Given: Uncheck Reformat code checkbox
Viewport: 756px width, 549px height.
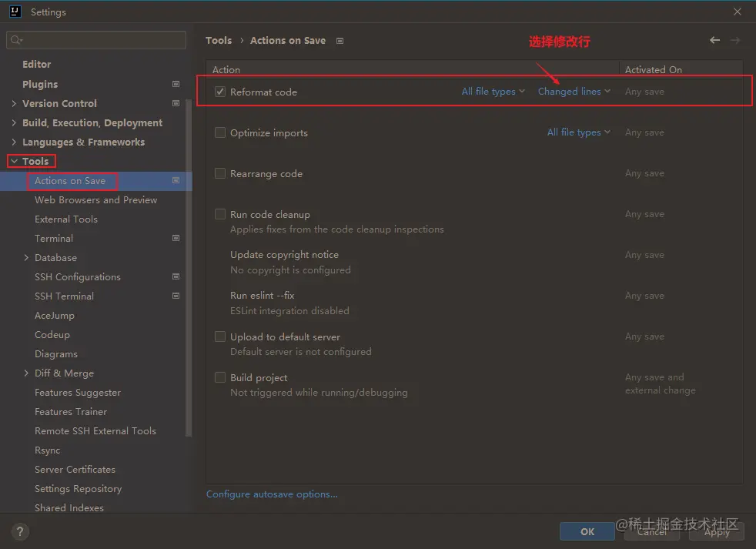Looking at the screenshot, I should 220,92.
